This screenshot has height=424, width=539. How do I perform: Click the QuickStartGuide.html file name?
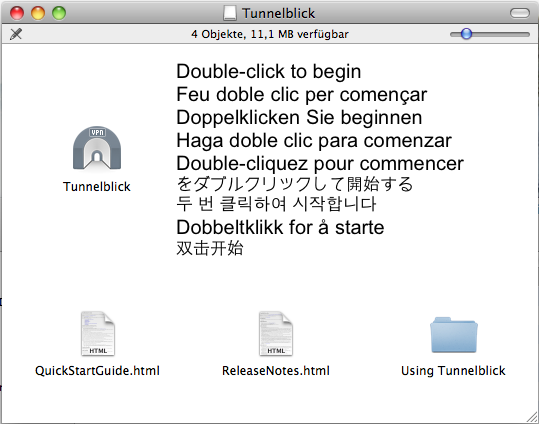(x=97, y=371)
